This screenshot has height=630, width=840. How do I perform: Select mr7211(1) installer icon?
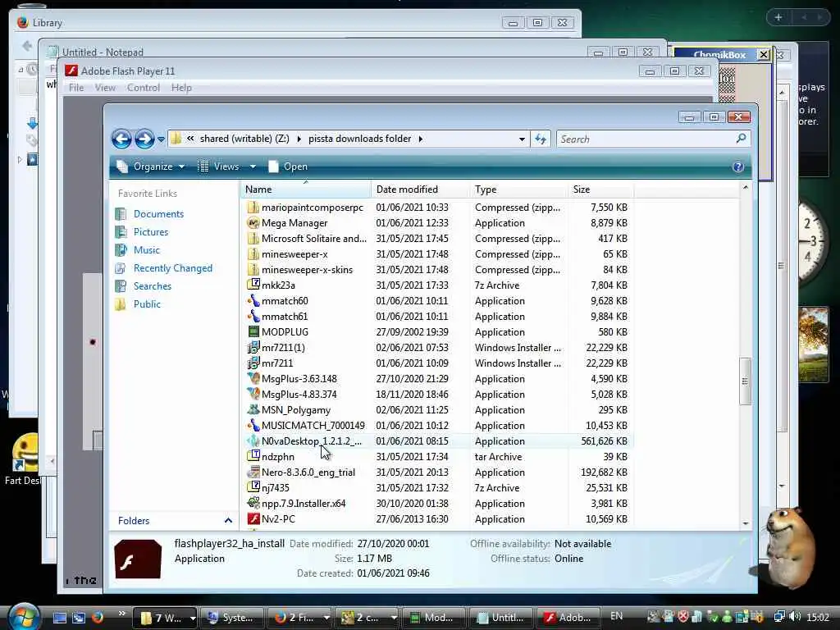253,348
